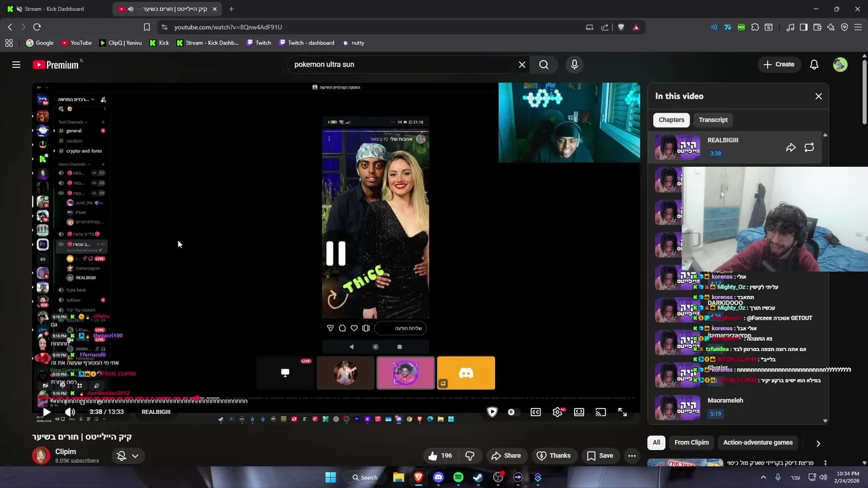
Task: Mute the video volume
Action: [70, 411]
